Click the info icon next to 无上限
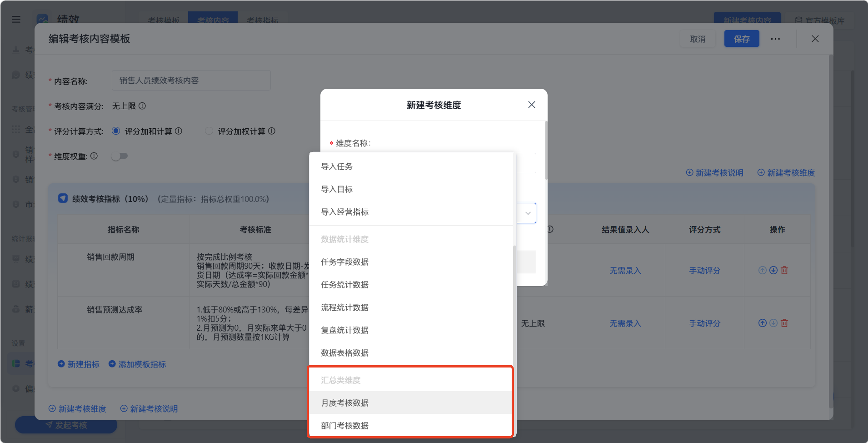Viewport: 868px width, 443px height. coord(142,106)
